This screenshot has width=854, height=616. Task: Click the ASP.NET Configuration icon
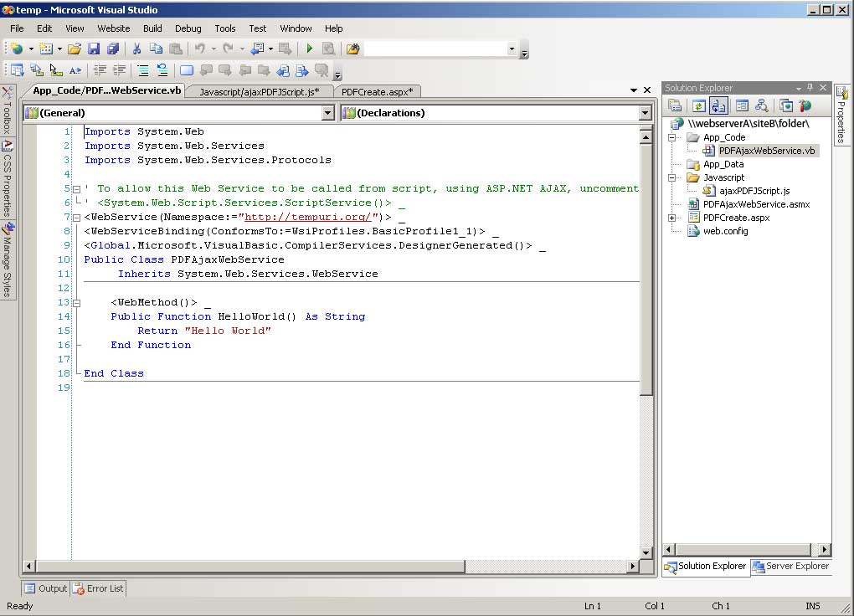pos(805,105)
